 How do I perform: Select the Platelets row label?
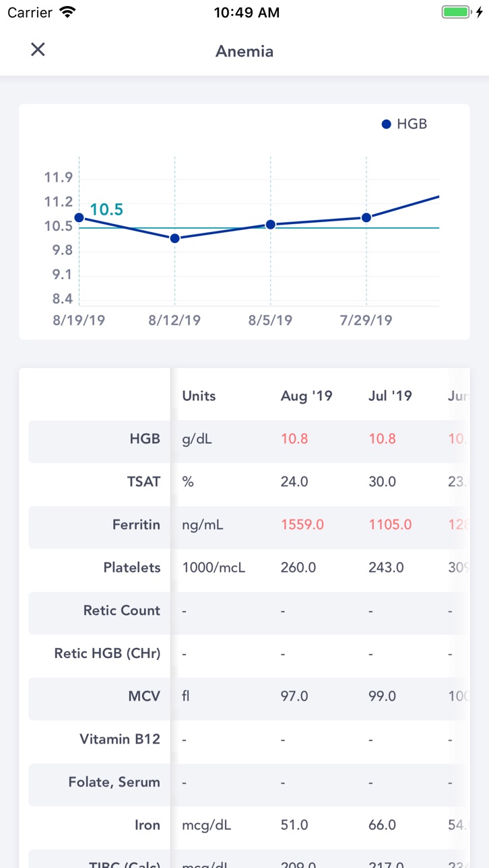(x=132, y=568)
